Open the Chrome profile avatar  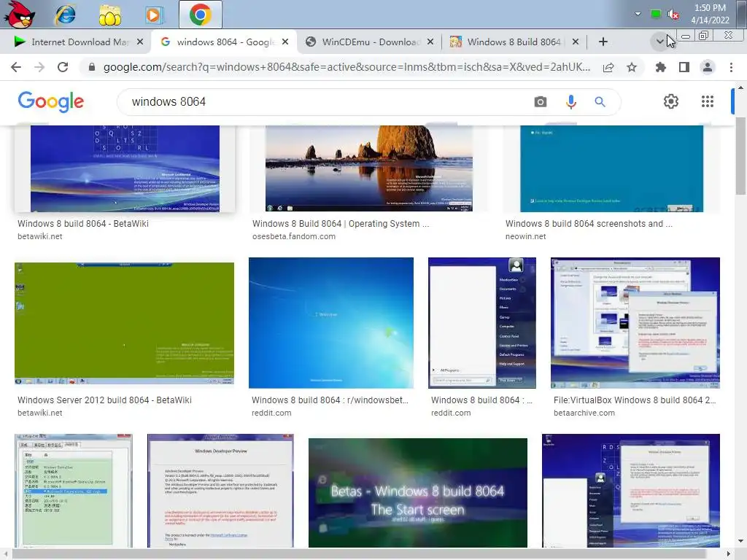(708, 67)
